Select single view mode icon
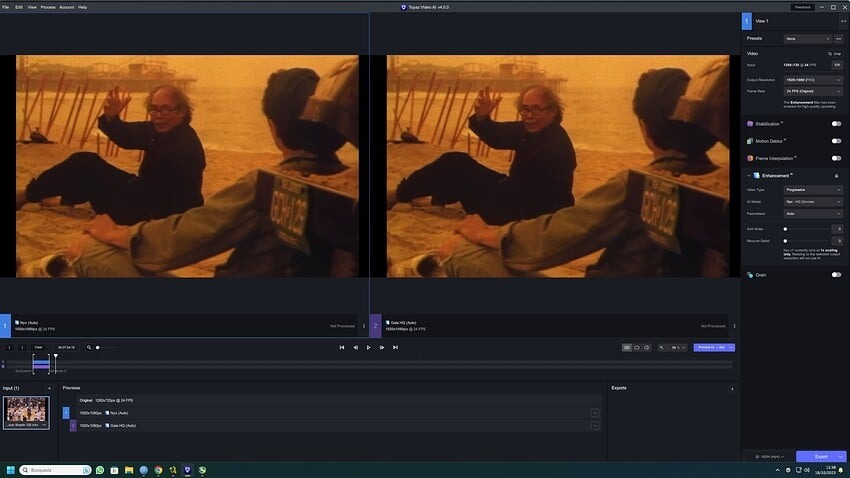Image resolution: width=850 pixels, height=478 pixels. [x=637, y=347]
